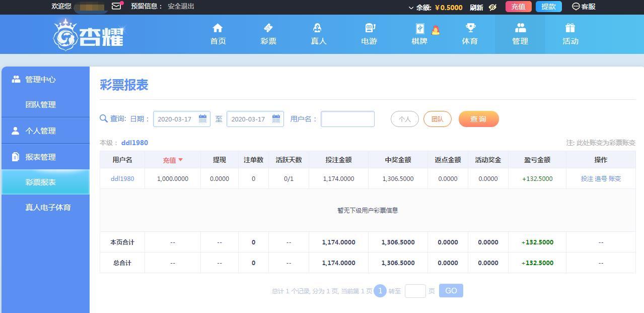Image resolution: width=644 pixels, height=313 pixels.
Task: Select 团队 team filter toggle
Action: coord(438,119)
